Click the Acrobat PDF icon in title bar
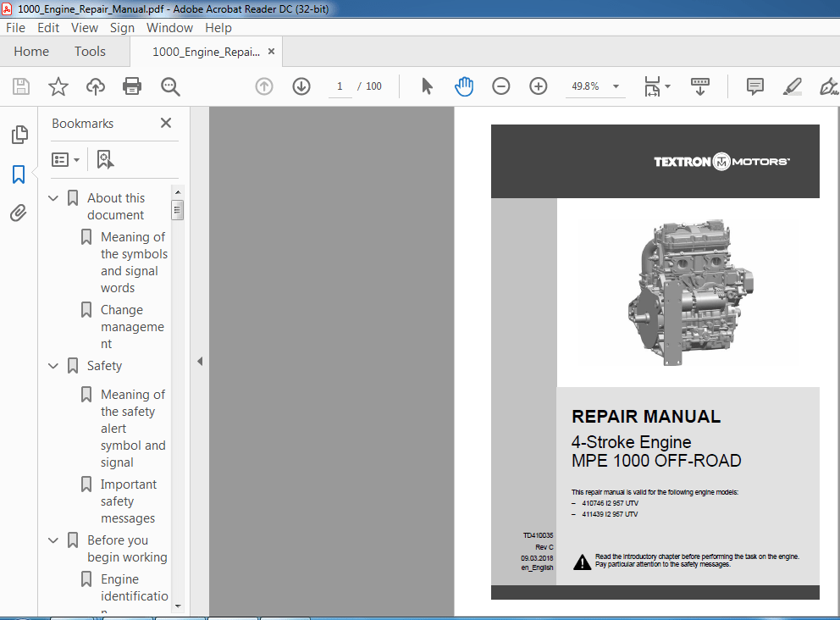840x620 pixels. (x=8, y=8)
